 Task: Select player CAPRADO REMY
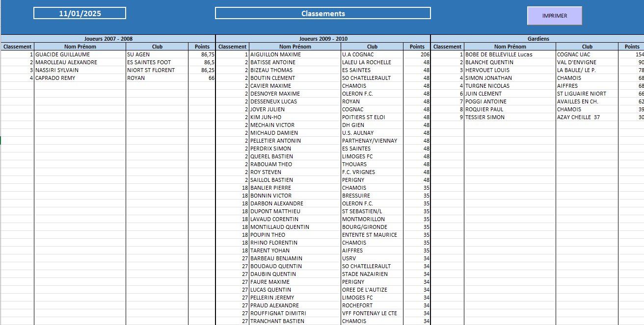80,78
